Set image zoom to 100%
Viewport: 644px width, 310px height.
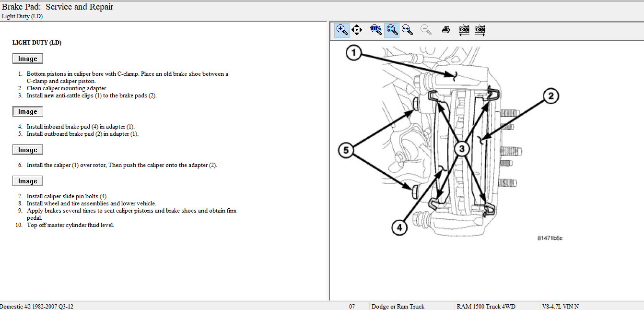coord(375,30)
